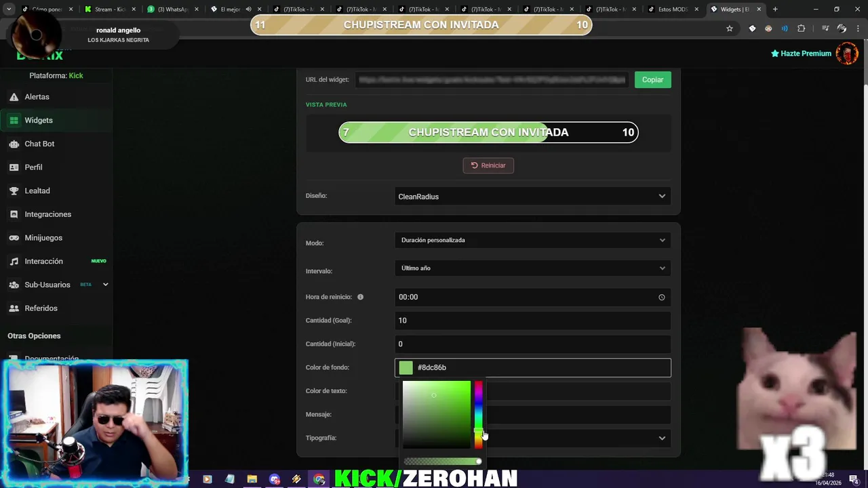This screenshot has height=488, width=868.
Task: Switch to the 'Estos MODS' browser tab
Action: 673,9
